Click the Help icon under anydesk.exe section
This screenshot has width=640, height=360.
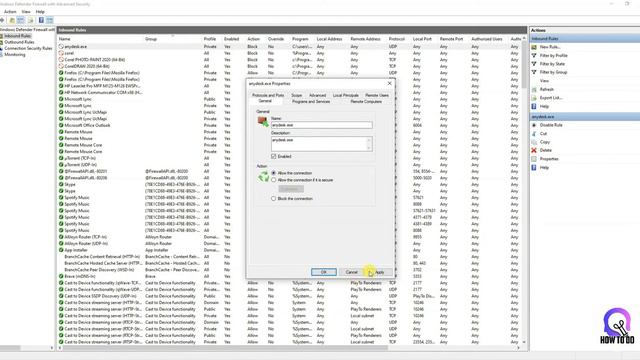[x=534, y=167]
